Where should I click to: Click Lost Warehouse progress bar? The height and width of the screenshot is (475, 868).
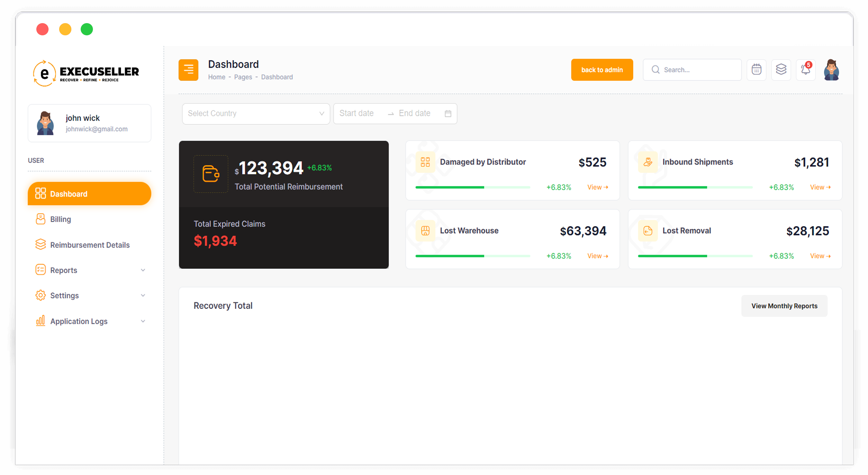(473, 256)
